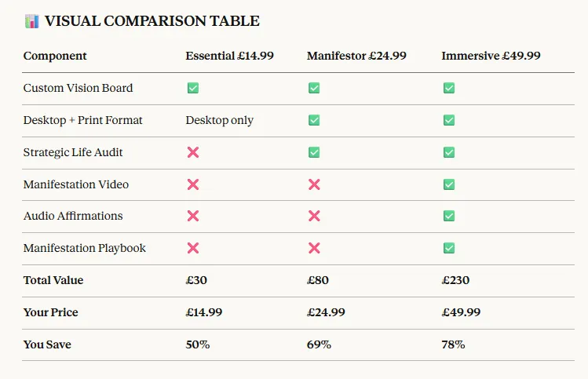Click Manifestor's red cross for Manifestation Video
588x379 pixels.
click(x=314, y=184)
